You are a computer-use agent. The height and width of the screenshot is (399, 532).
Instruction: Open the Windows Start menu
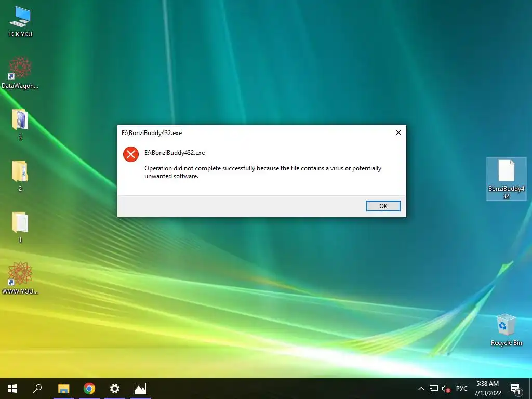coord(12,389)
